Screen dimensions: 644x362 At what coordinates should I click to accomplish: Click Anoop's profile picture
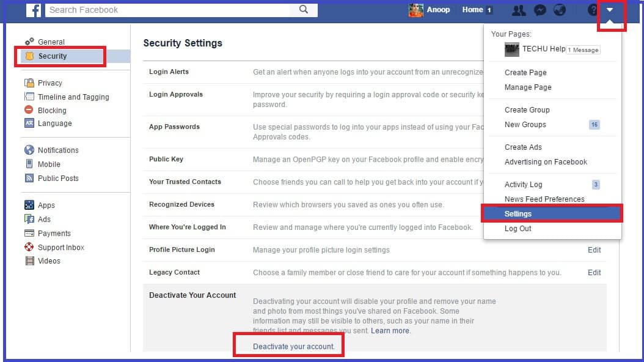pos(415,10)
